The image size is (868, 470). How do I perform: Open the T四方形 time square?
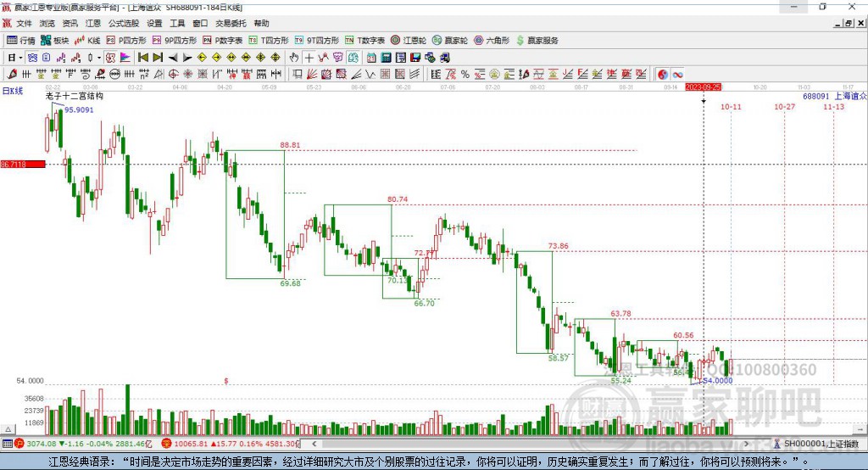269,41
